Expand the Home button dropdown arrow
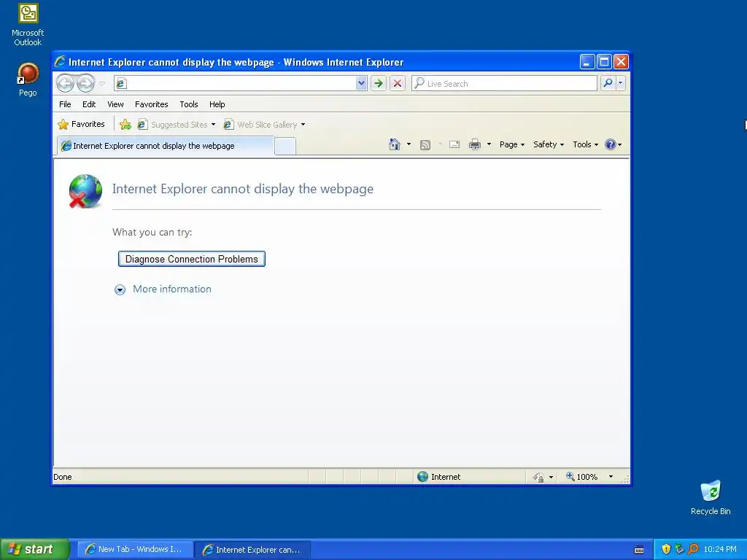Screen dimensions: 747x560 pyautogui.click(x=409, y=144)
